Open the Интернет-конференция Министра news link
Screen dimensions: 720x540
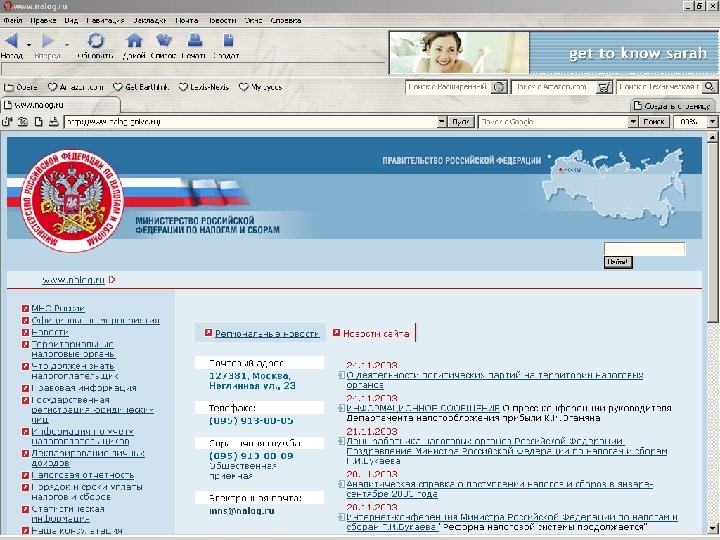512,522
